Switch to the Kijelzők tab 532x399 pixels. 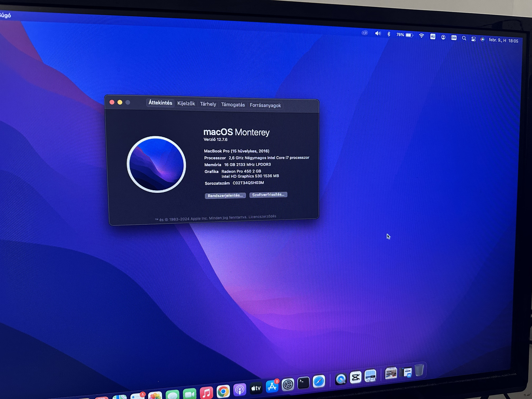[186, 103]
